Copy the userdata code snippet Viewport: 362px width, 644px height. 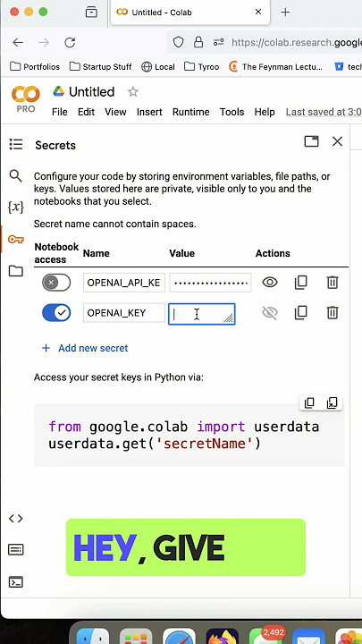[309, 403]
